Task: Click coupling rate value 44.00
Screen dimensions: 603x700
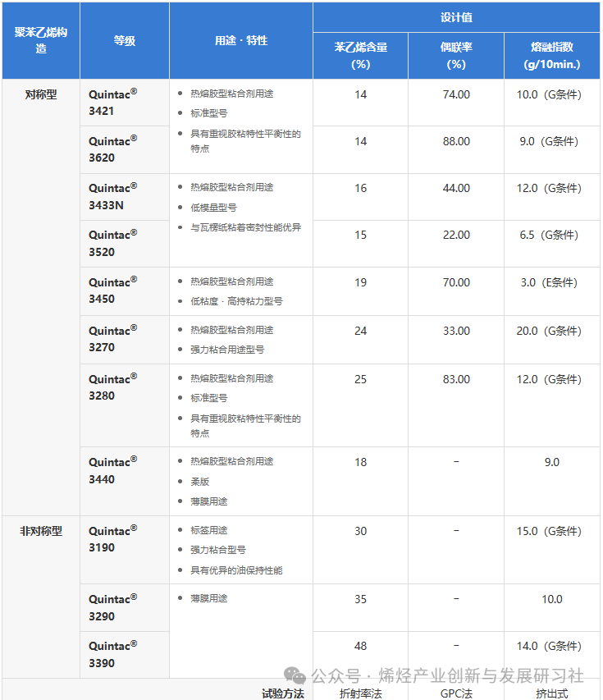Action: click(456, 189)
